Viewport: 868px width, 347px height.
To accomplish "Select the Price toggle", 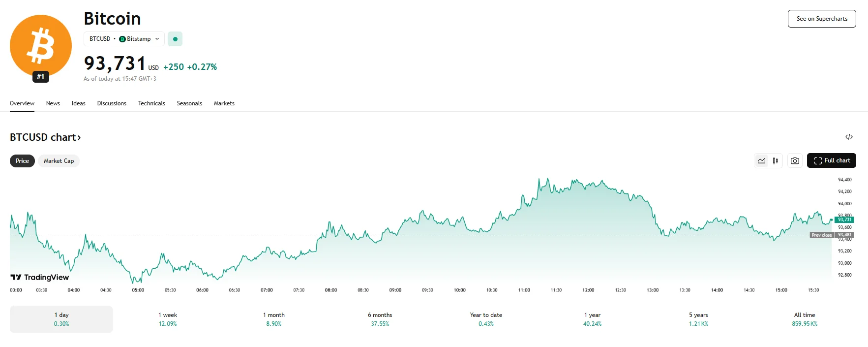I will pyautogui.click(x=22, y=161).
